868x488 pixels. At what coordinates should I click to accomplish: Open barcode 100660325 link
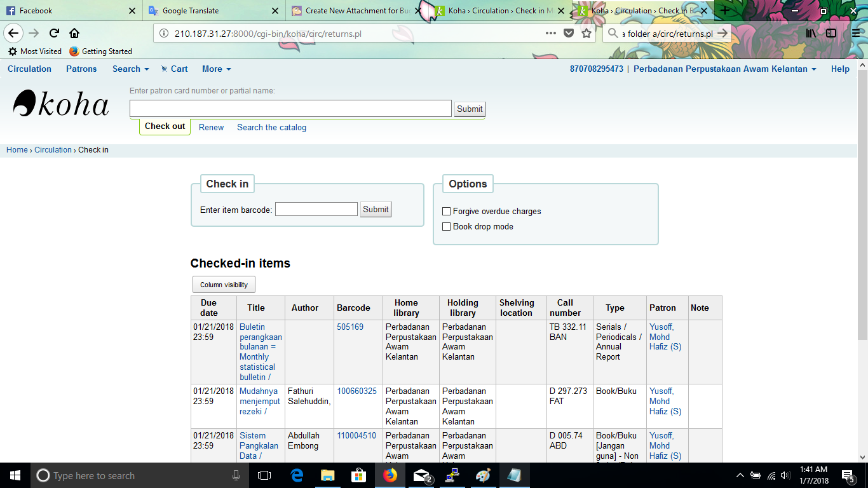356,391
